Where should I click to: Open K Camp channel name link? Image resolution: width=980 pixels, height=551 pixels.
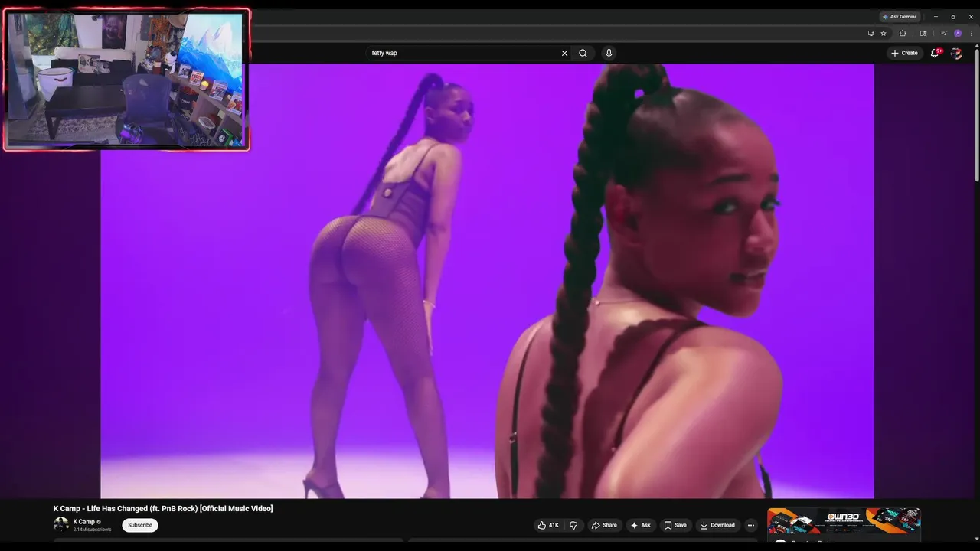84,522
